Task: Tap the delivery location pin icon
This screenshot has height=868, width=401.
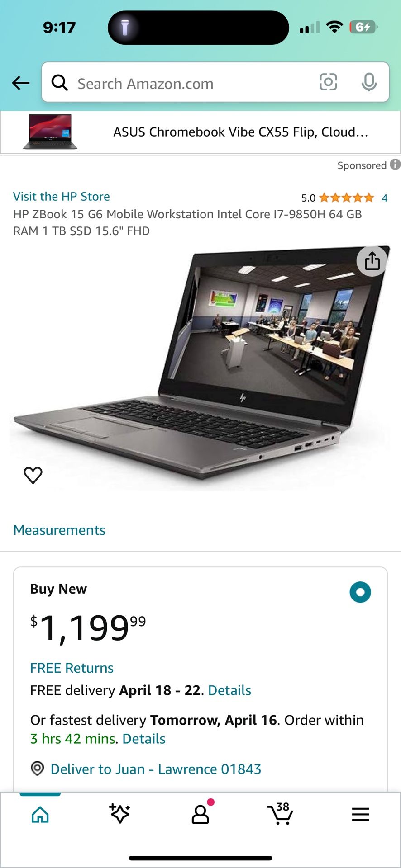Action: [37, 769]
